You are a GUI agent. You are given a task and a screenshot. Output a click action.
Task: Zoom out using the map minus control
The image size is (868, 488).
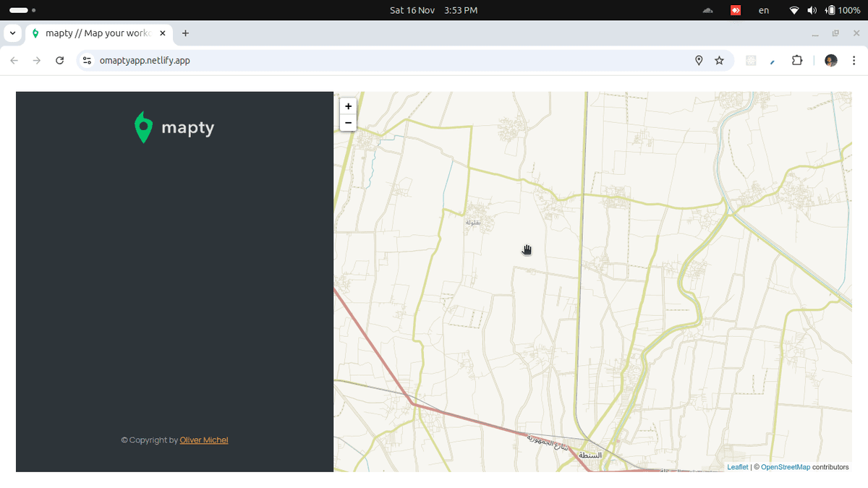coord(348,122)
